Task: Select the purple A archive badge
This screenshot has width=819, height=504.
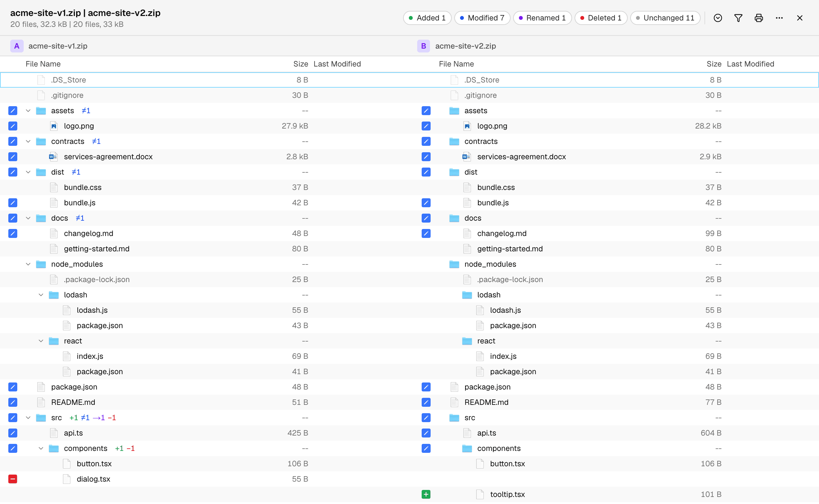Action: point(17,46)
